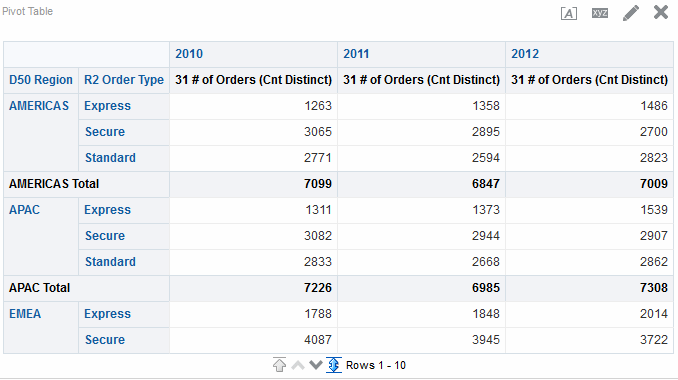Click value 1539 in 2012 column
The height and width of the screenshot is (380, 678).
pos(654,210)
